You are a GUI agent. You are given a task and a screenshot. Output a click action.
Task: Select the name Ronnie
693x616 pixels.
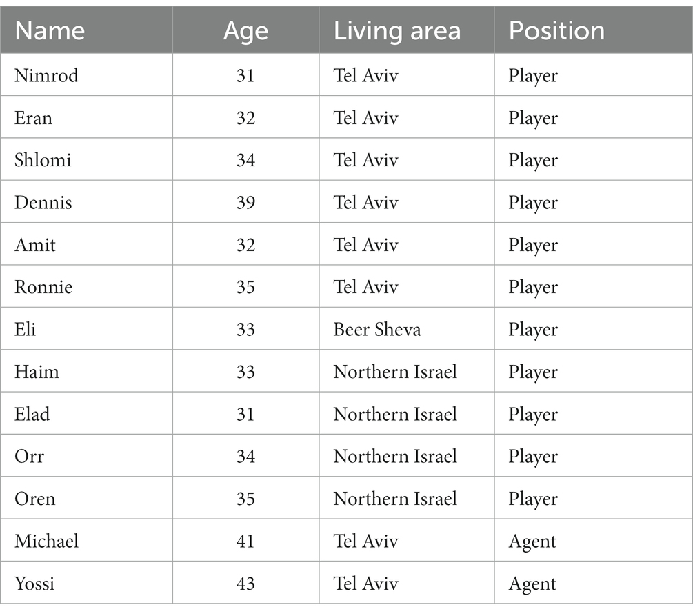pos(43,287)
